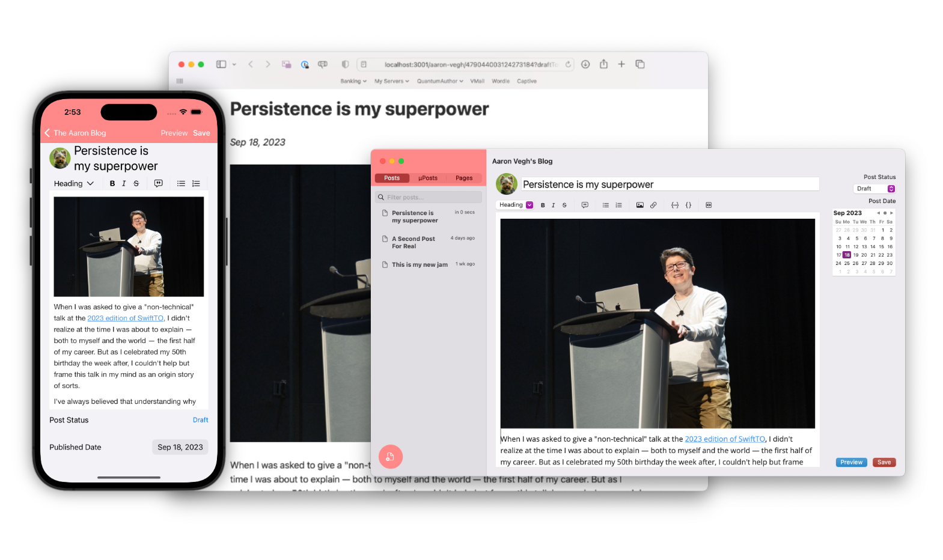Image resolution: width=943 pixels, height=560 pixels.
Task: Tap Preview in the phone navigation bar
Action: pyautogui.click(x=174, y=133)
